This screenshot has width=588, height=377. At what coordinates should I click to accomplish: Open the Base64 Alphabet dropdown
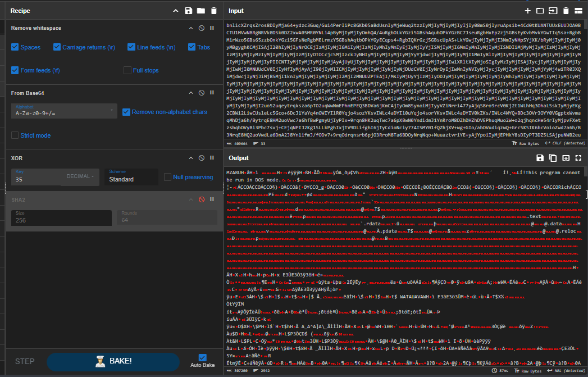pyautogui.click(x=64, y=111)
